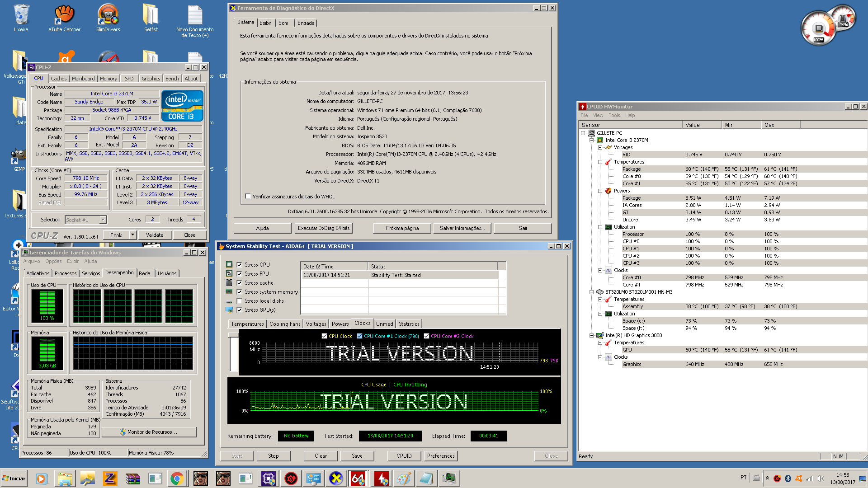Click the Validate button in CPU-Z
868x488 pixels.
[155, 235]
